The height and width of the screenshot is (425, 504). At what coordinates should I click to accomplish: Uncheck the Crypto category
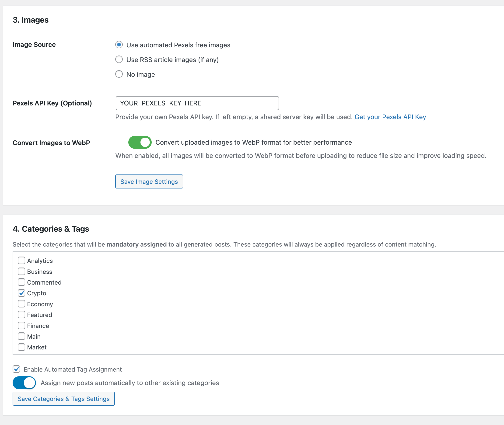[x=21, y=293]
